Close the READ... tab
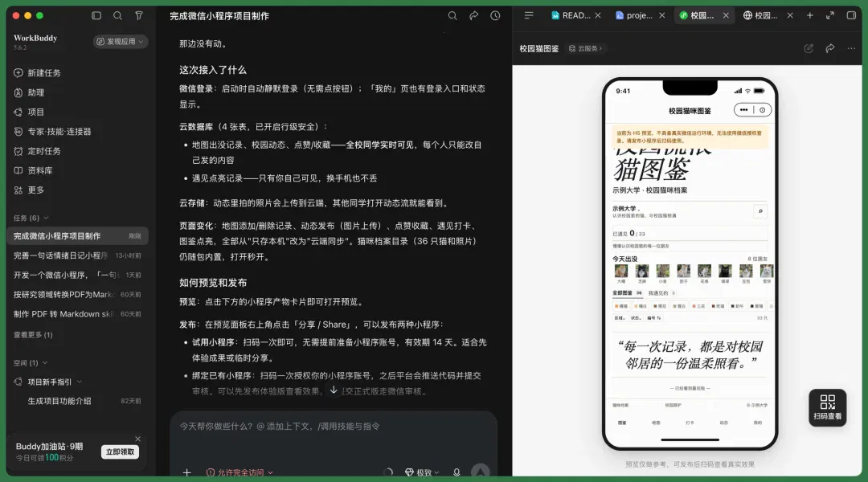The width and height of the screenshot is (868, 482). tap(598, 15)
